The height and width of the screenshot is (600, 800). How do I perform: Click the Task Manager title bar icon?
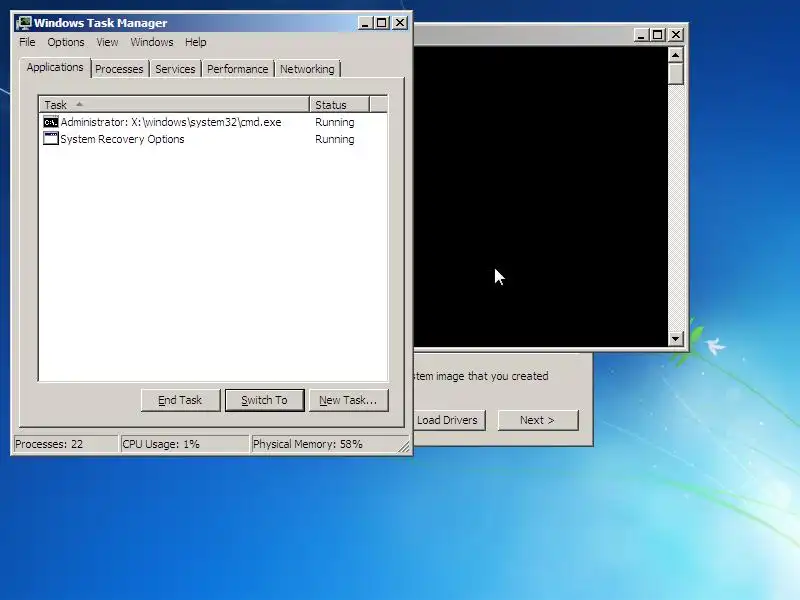23,23
